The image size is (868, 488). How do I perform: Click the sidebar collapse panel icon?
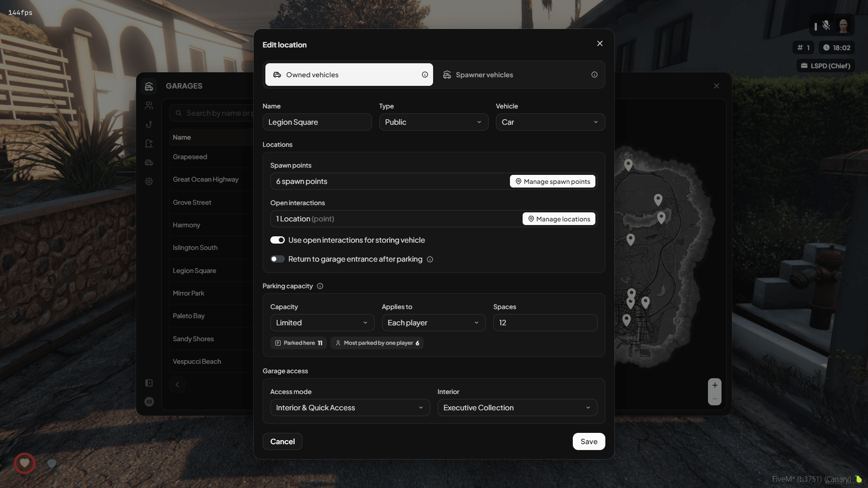149,383
